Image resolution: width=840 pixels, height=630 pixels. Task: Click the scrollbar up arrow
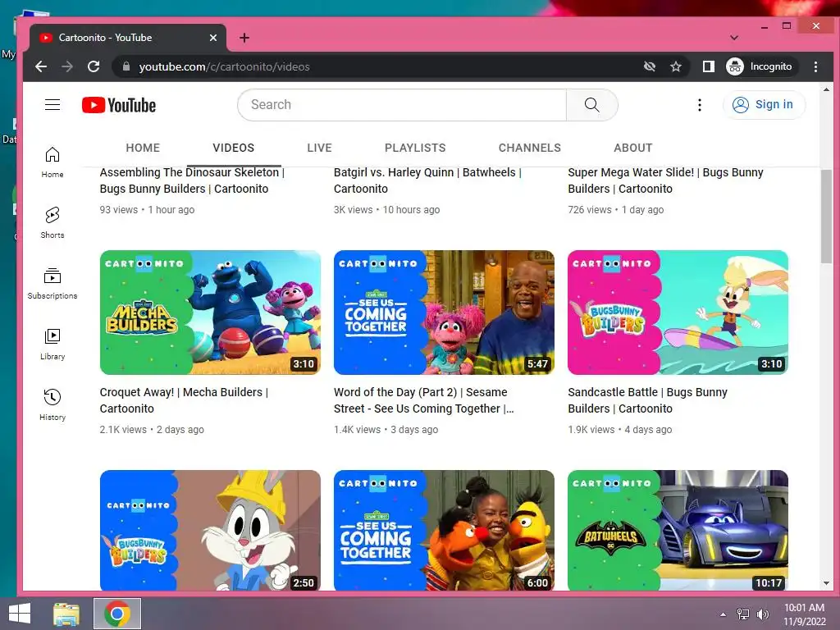click(826, 90)
